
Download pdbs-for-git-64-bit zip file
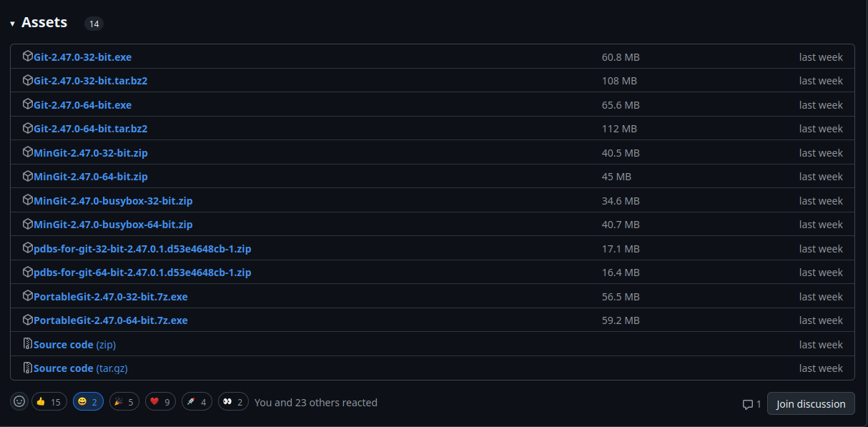coord(142,273)
